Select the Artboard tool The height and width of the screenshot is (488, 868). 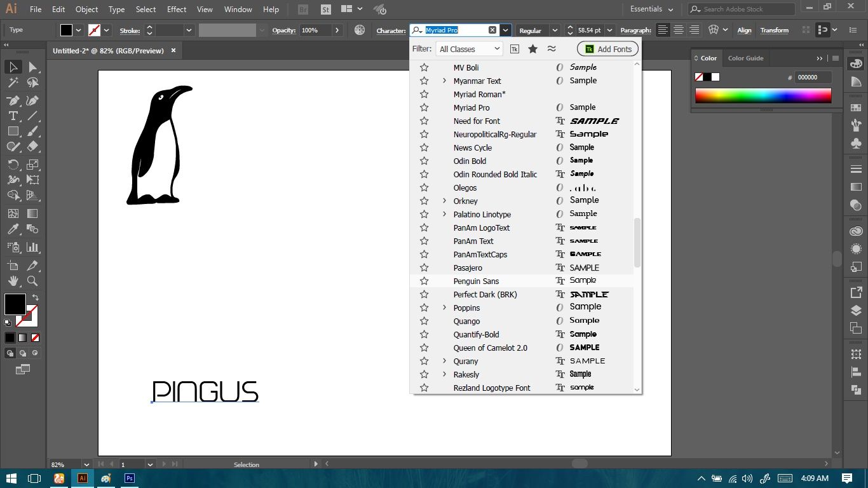pyautogui.click(x=13, y=266)
